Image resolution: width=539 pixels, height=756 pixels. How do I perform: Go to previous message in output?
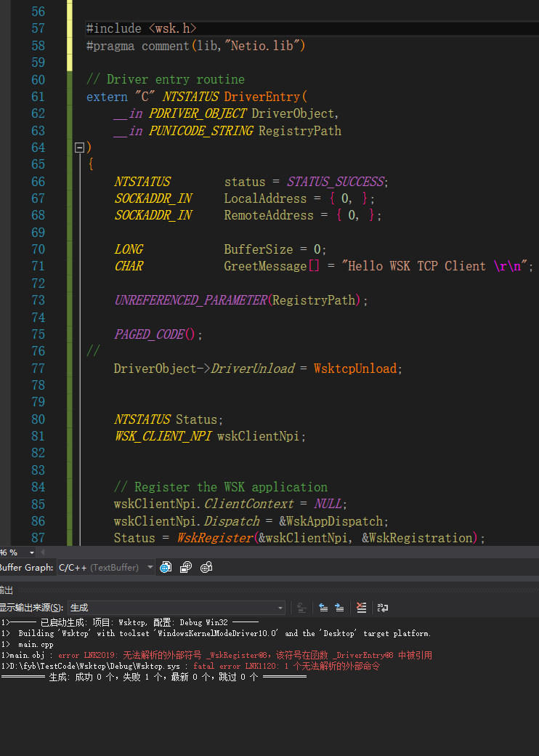click(324, 608)
